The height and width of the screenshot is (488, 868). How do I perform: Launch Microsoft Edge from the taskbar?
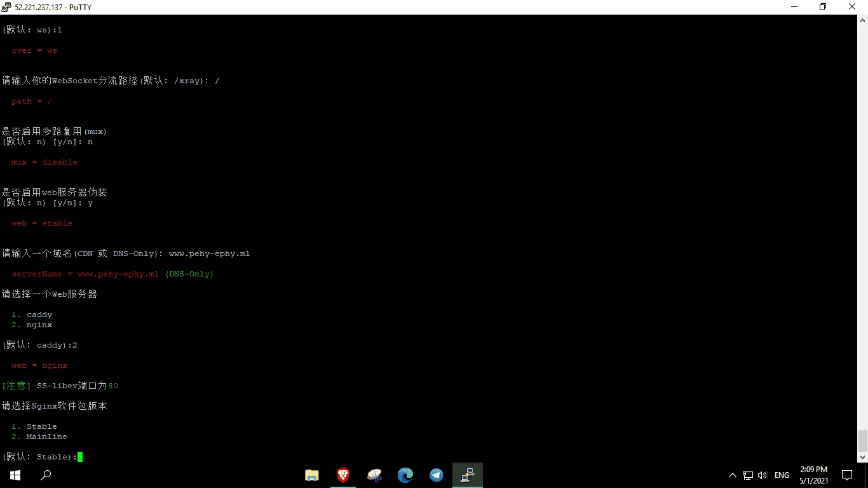click(405, 475)
